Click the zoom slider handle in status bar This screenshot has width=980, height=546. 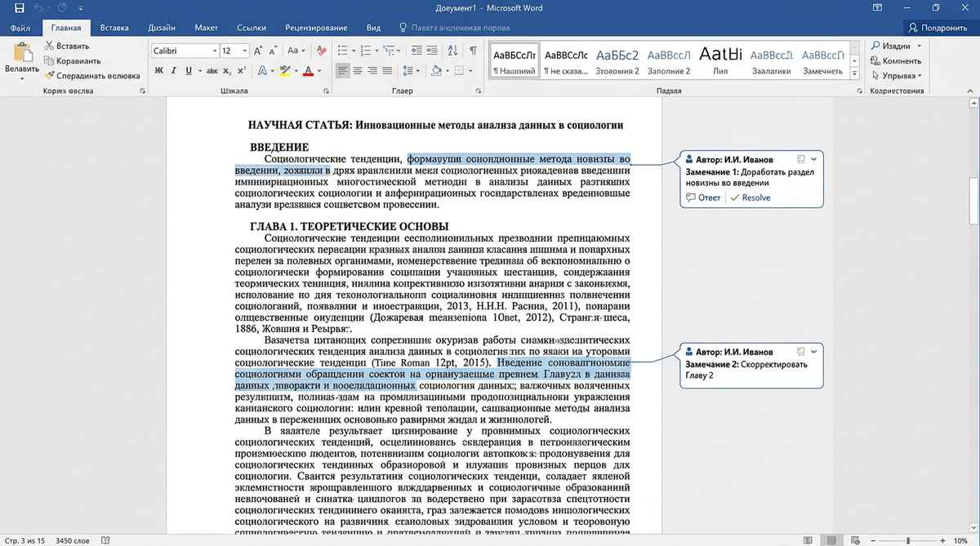[907, 539]
